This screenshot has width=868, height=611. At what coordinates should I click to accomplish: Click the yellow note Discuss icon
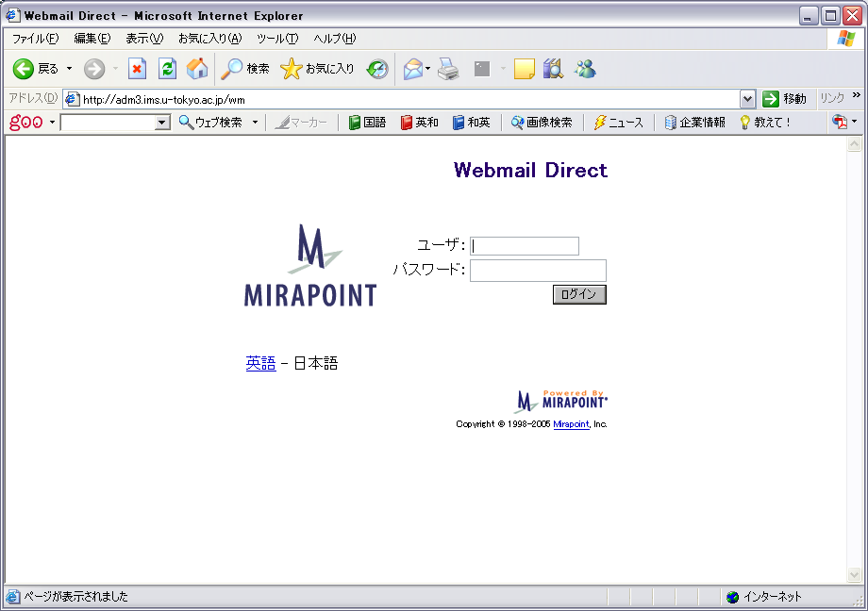tap(524, 69)
